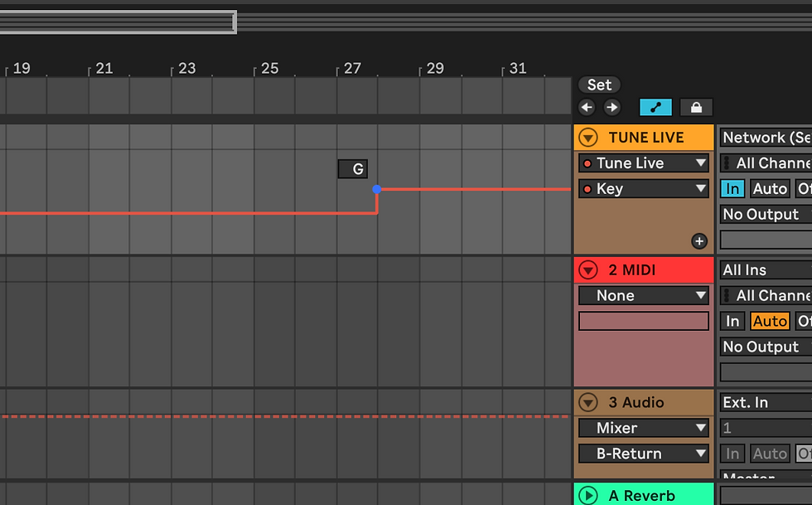The height and width of the screenshot is (505, 812).
Task: Click bar 25 on beat ruler
Action: pos(269,69)
